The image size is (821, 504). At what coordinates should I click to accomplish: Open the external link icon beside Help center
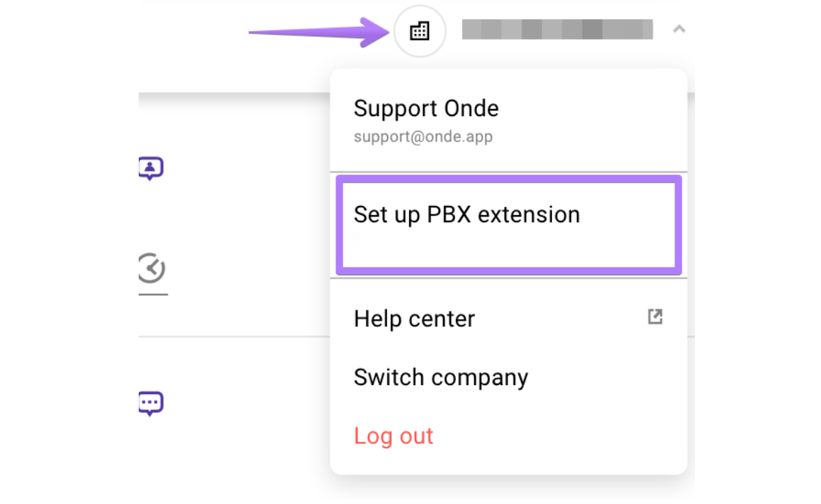click(x=655, y=317)
